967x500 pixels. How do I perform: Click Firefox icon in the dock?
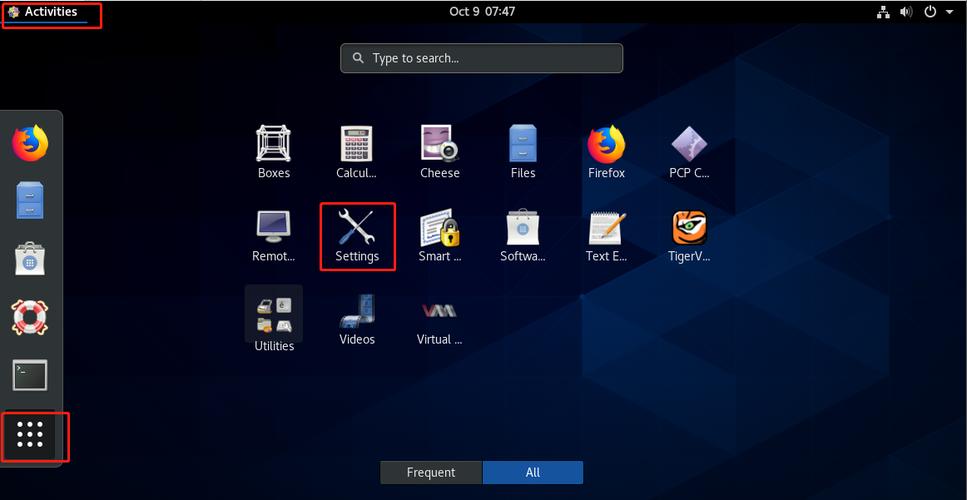pyautogui.click(x=30, y=144)
